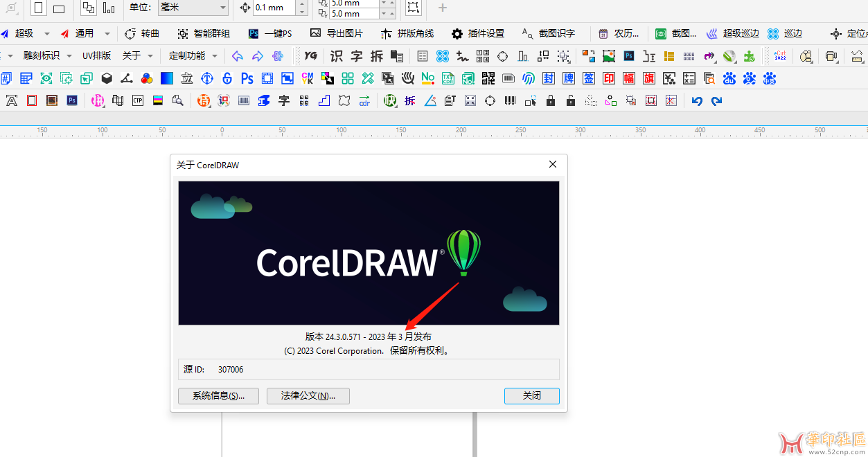Click the staircase shape icon
The width and height of the screenshot is (868, 457).
click(x=324, y=101)
